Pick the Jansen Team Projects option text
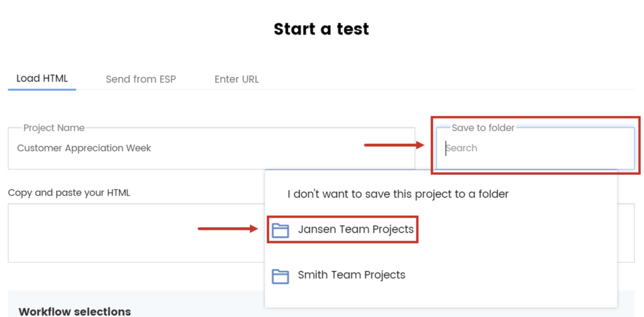 356,229
